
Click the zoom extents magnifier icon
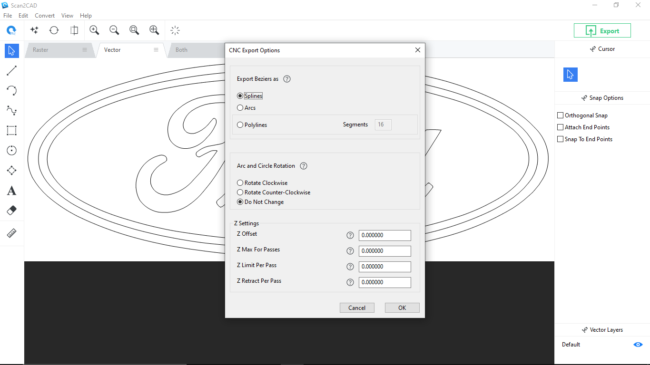(154, 30)
